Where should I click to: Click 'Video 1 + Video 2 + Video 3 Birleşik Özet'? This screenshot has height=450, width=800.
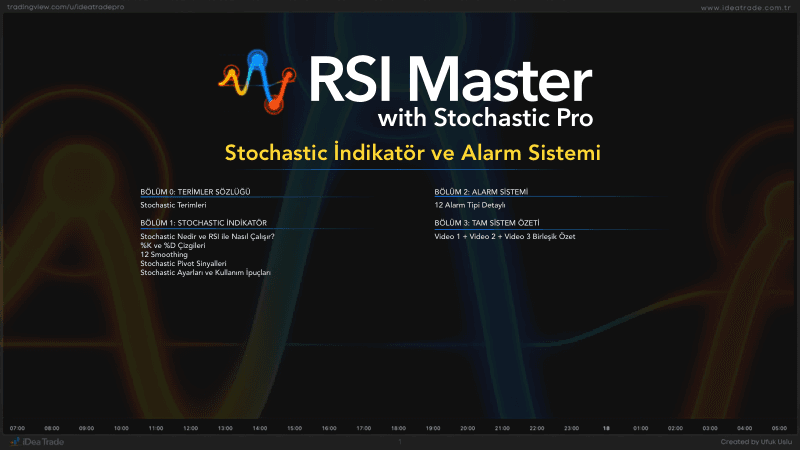505,236
